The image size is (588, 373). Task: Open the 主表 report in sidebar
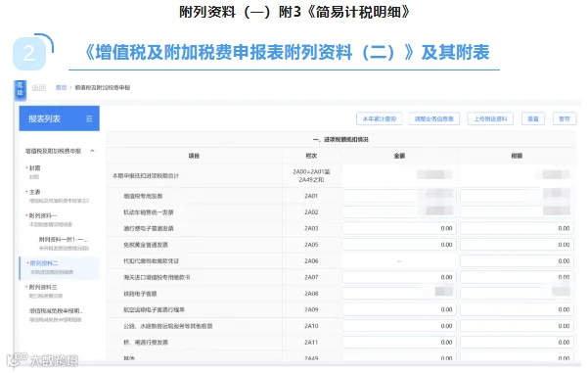tap(34, 192)
